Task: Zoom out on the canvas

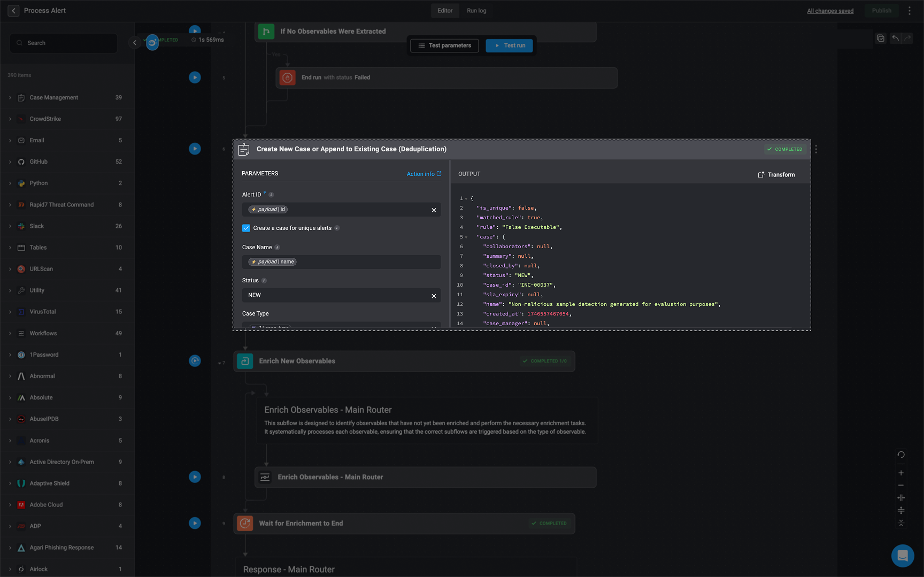Action: (901, 485)
